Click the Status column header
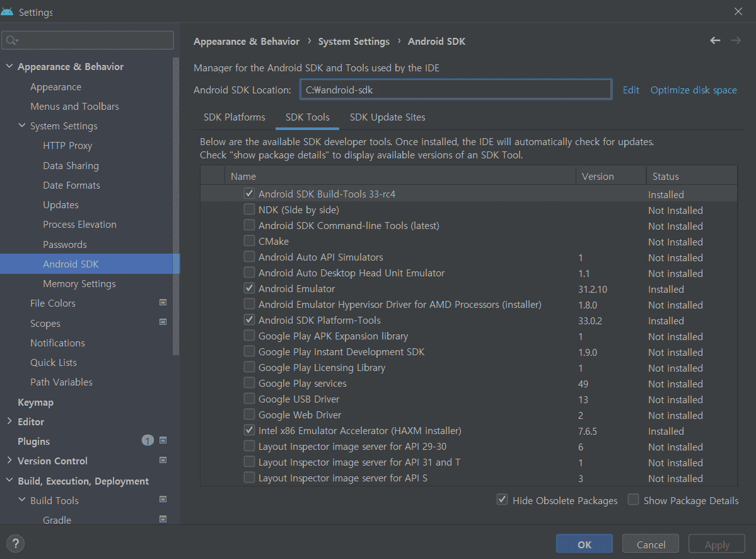This screenshot has width=756, height=559. [692, 176]
